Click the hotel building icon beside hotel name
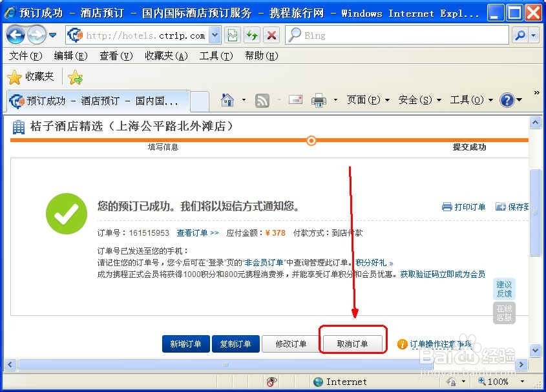 coord(19,127)
